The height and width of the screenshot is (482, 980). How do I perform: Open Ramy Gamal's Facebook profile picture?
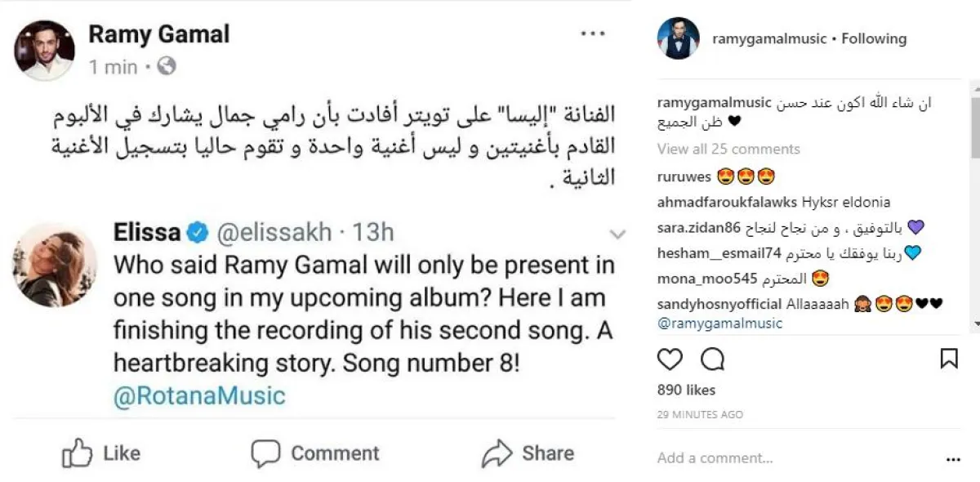pyautogui.click(x=44, y=50)
